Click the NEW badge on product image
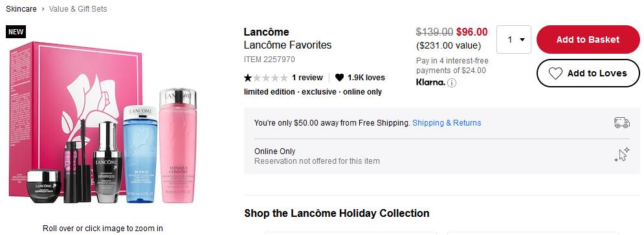Viewport: 644px width, 235px height. (16, 32)
